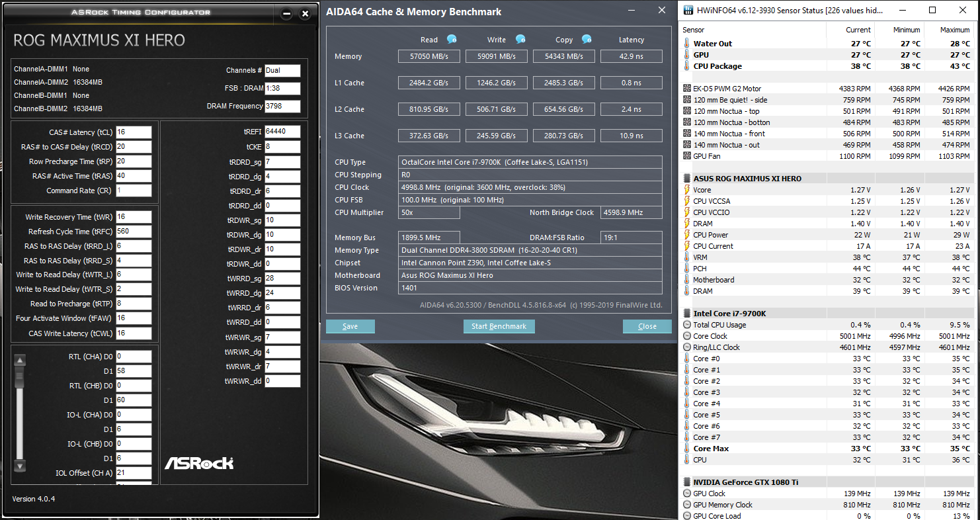Click the Memory Read value 57050 MB/s
The height and width of the screenshot is (520, 980).
[429, 56]
